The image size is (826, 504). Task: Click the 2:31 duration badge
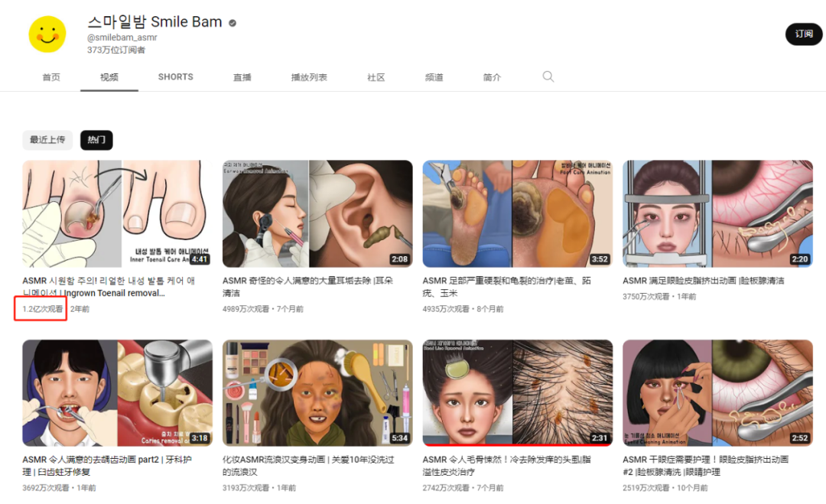point(600,438)
